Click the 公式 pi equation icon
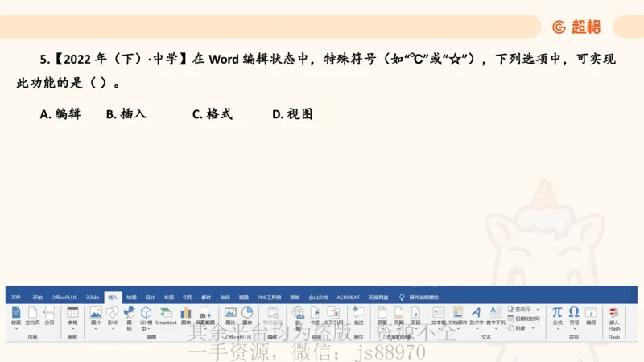 click(x=557, y=313)
